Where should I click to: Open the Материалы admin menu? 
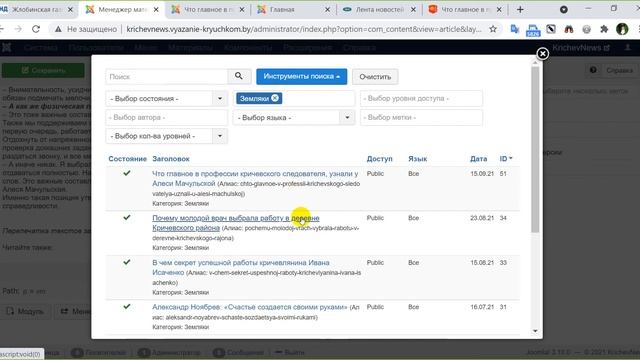pos(190,48)
